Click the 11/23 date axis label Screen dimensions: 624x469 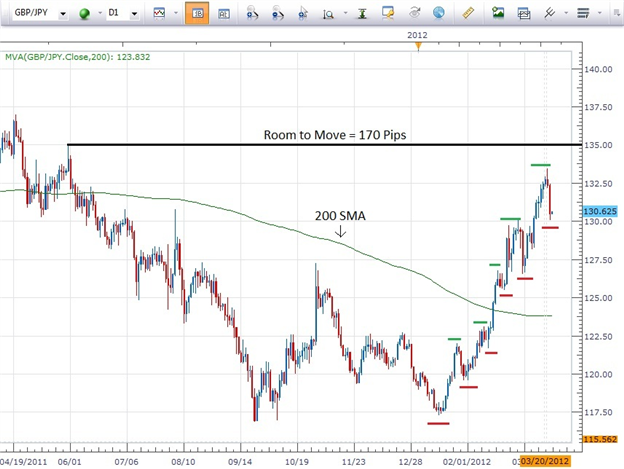pos(354,462)
